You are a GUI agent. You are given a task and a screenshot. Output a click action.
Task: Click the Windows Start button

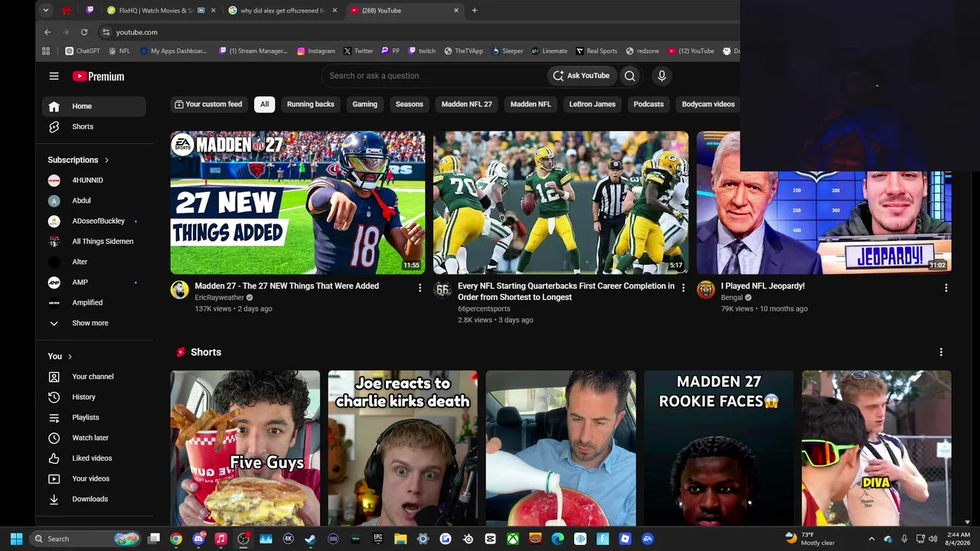17,539
